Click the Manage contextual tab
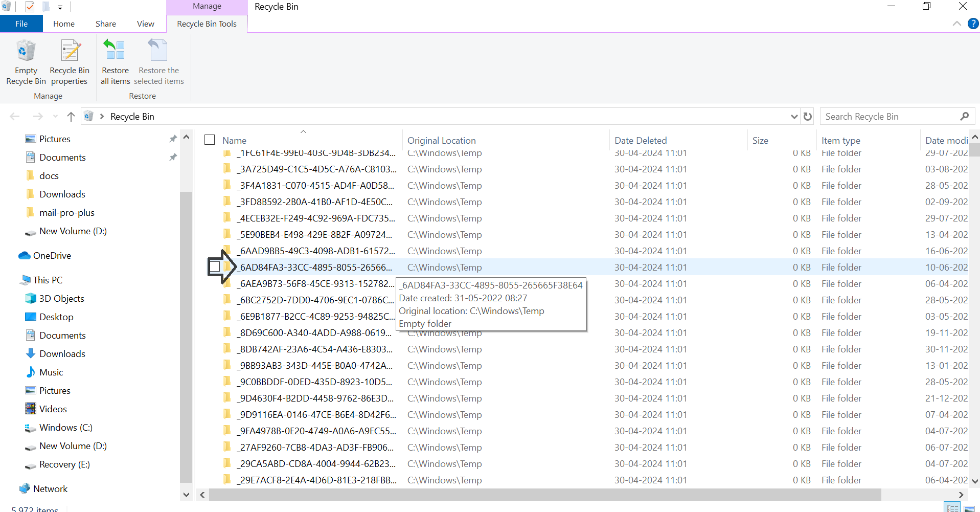Viewport: 980px width, 512px height. tap(207, 7)
